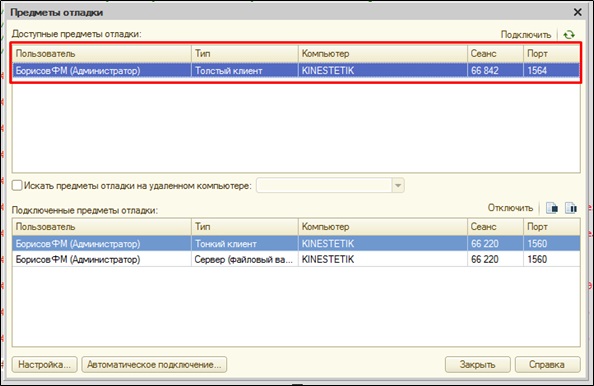Click the remote computer name field
594x386 pixels.
(325, 186)
